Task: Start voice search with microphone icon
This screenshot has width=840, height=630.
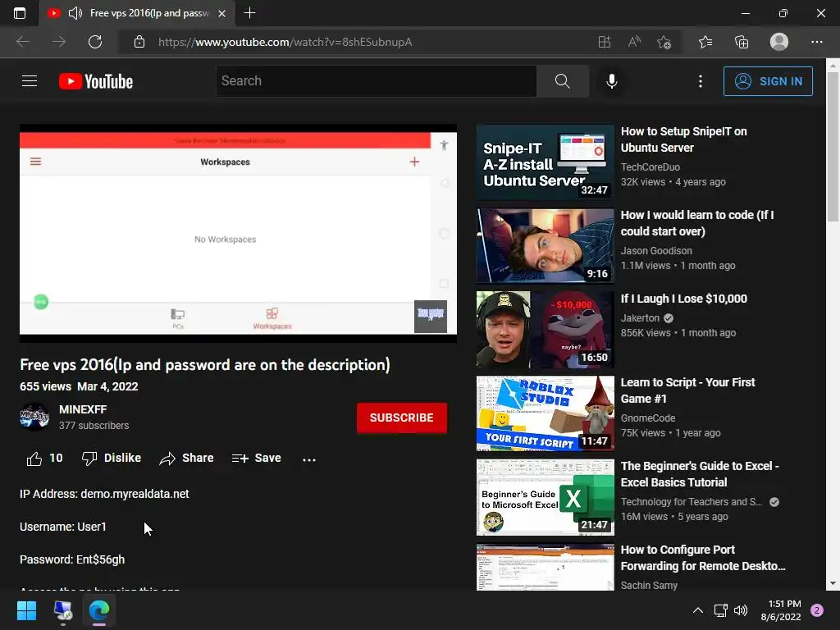Action: pyautogui.click(x=612, y=81)
